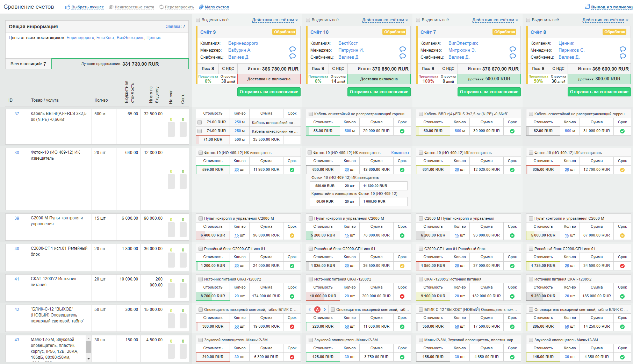The image size is (633, 364).
Task: Send Счёт 7 'Отправить на согласование'
Action: pyautogui.click(x=489, y=92)
